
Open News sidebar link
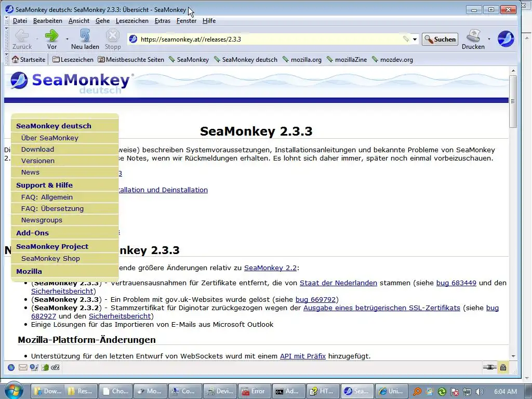coord(30,172)
